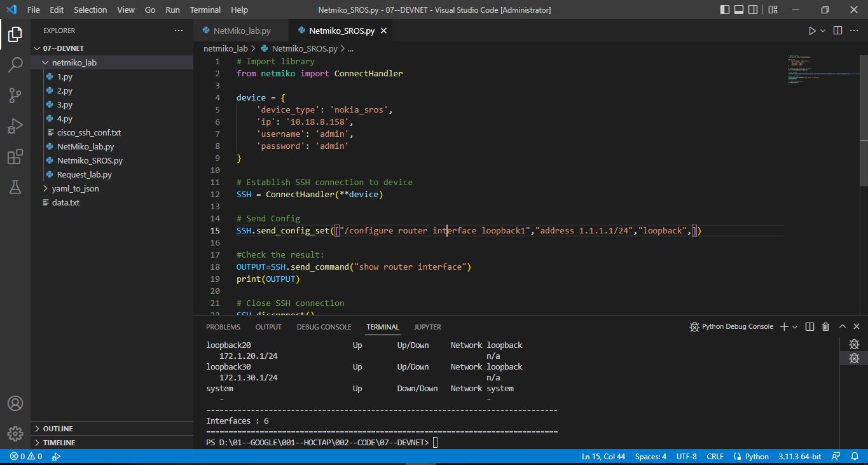Image resolution: width=868 pixels, height=465 pixels.
Task: Open notifications bell icon
Action: point(855,457)
